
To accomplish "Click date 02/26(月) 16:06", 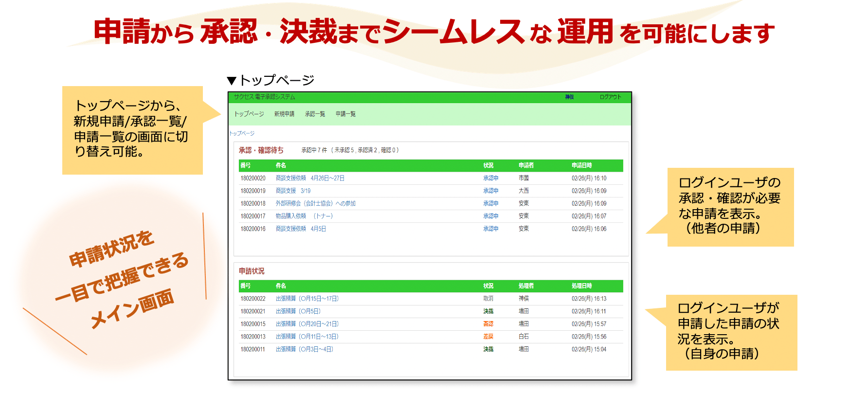I will pos(589,229).
